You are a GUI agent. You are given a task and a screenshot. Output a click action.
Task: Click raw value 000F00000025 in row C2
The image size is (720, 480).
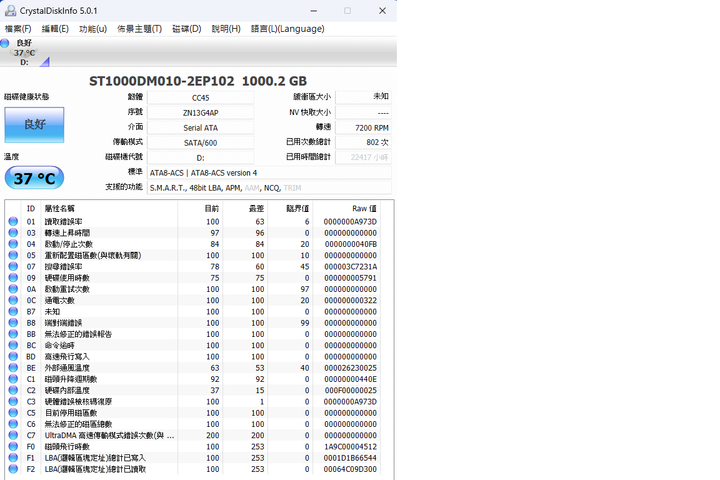tap(350, 390)
